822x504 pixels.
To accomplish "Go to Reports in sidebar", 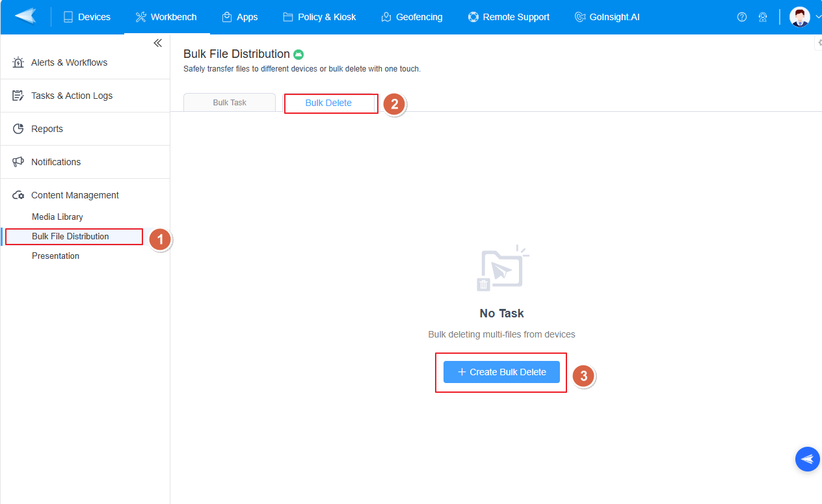I will click(x=47, y=129).
